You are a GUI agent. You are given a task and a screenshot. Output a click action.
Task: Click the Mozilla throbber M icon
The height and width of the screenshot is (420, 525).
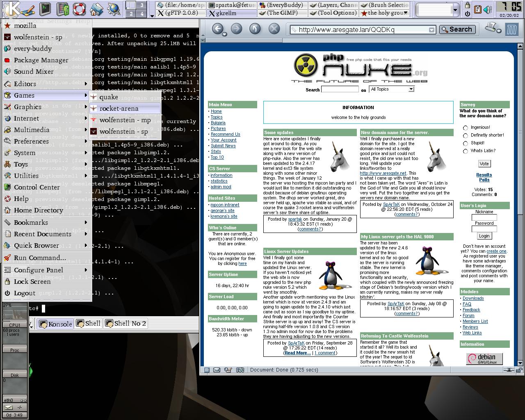(511, 29)
